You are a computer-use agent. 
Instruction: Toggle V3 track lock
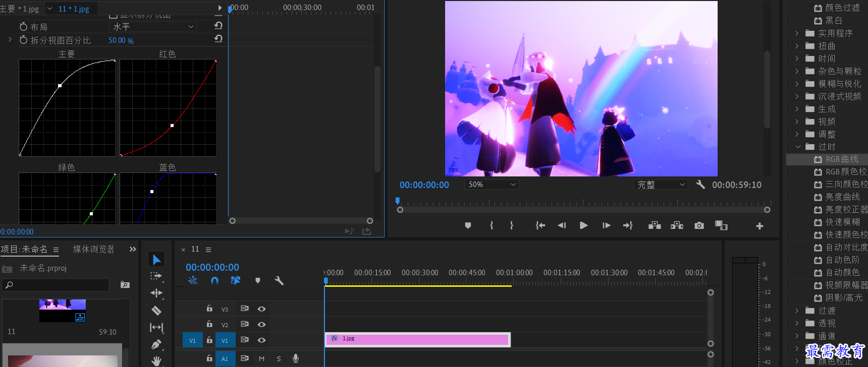pyautogui.click(x=209, y=308)
